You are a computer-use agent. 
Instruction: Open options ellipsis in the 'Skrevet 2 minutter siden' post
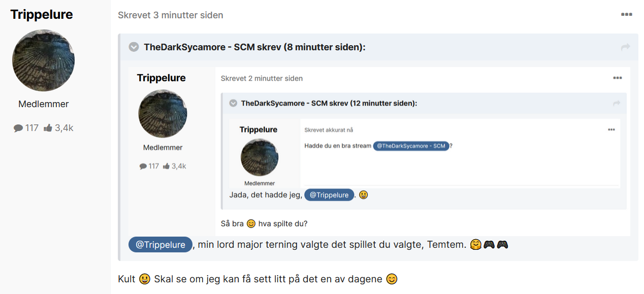617,78
